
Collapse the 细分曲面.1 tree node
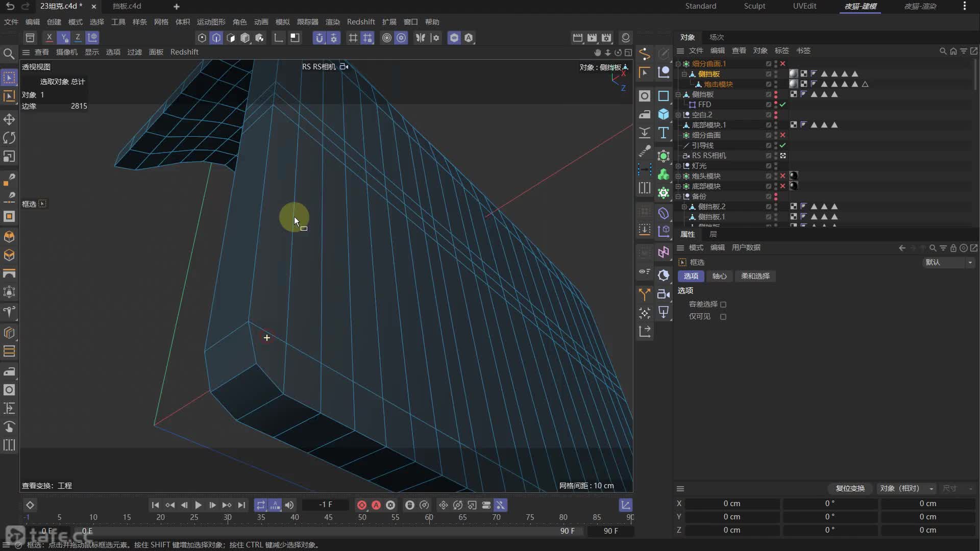tap(678, 64)
